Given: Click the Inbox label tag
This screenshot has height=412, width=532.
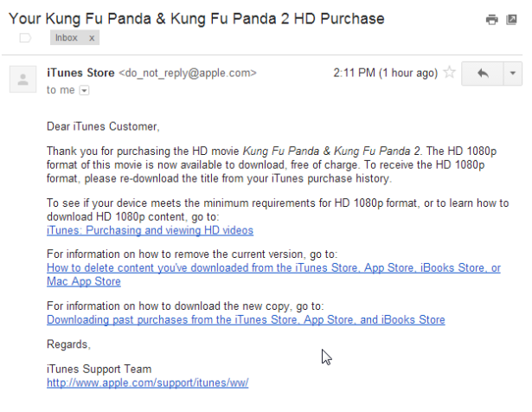Looking at the screenshot, I should tap(66, 38).
